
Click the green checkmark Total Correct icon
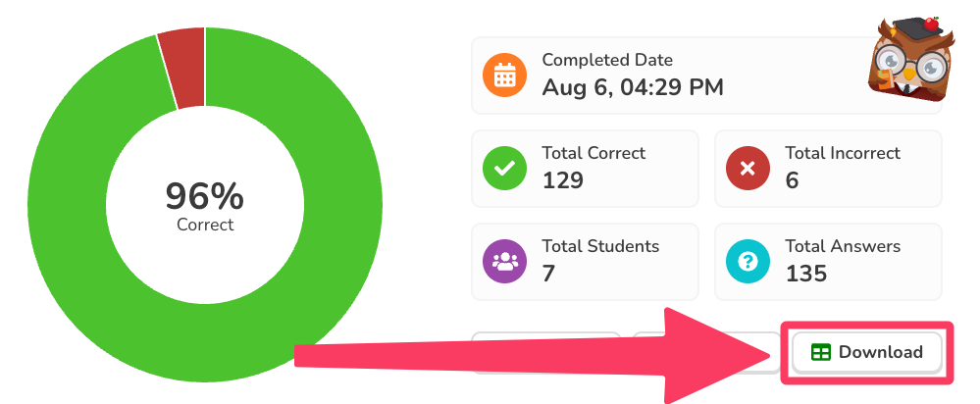(505, 169)
